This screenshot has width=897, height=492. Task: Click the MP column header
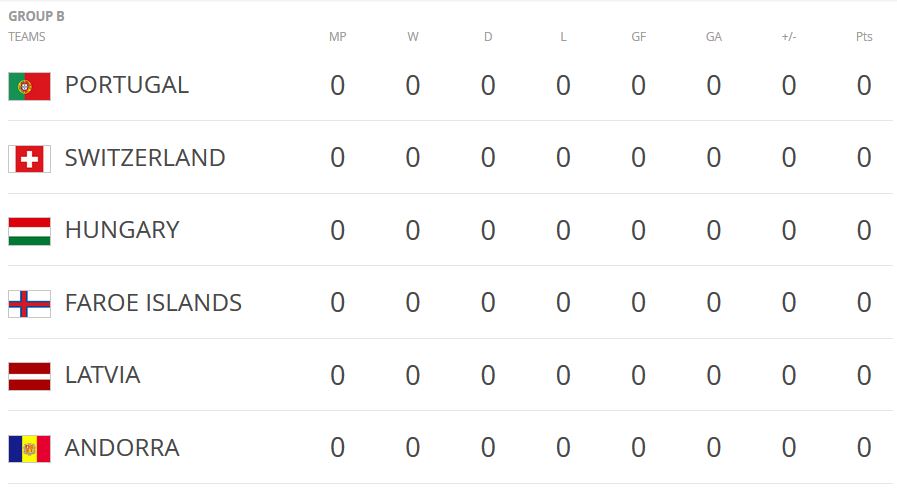[337, 37]
